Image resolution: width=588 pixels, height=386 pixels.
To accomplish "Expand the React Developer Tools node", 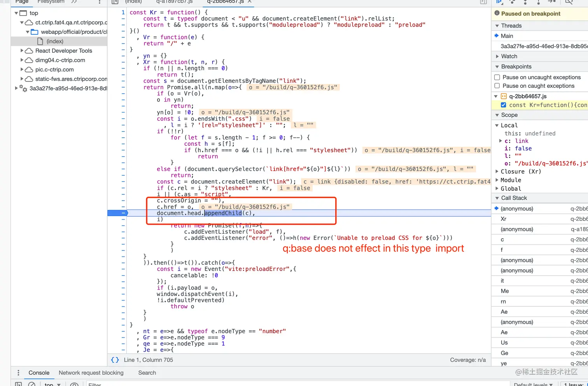I will click(x=22, y=51).
